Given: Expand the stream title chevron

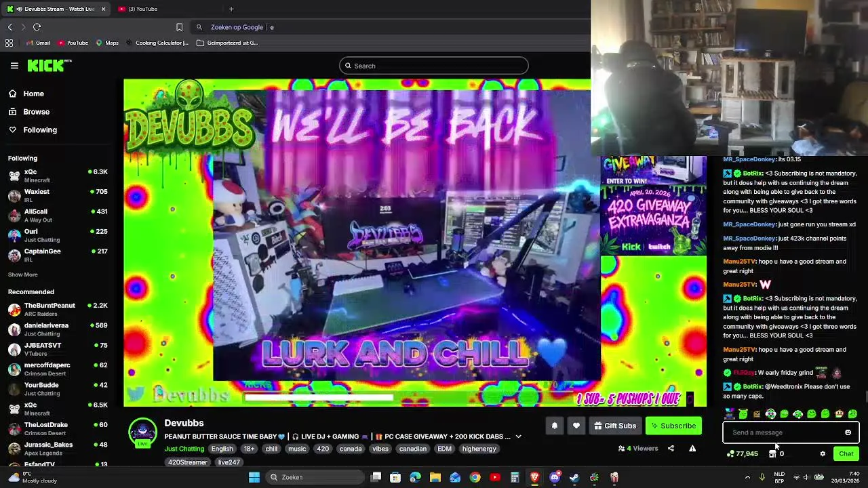Looking at the screenshot, I should [518, 436].
